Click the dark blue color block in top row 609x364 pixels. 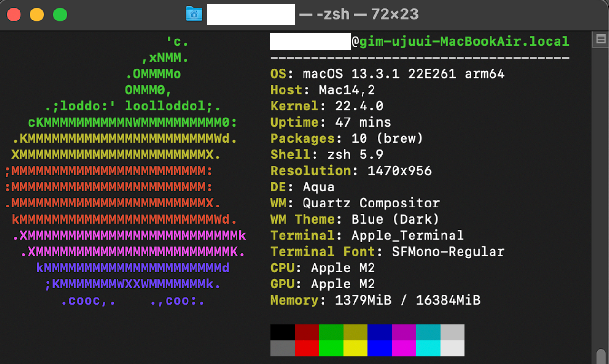(379, 332)
